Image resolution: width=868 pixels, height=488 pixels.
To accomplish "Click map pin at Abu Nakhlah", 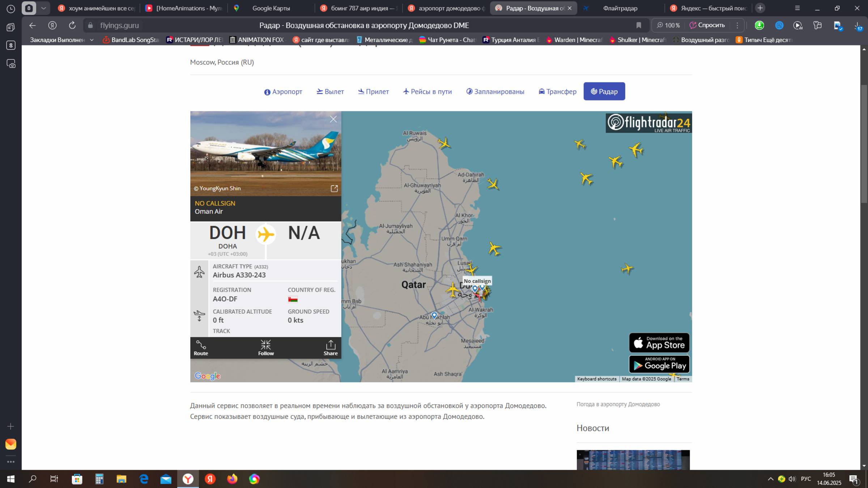I will coord(434,315).
